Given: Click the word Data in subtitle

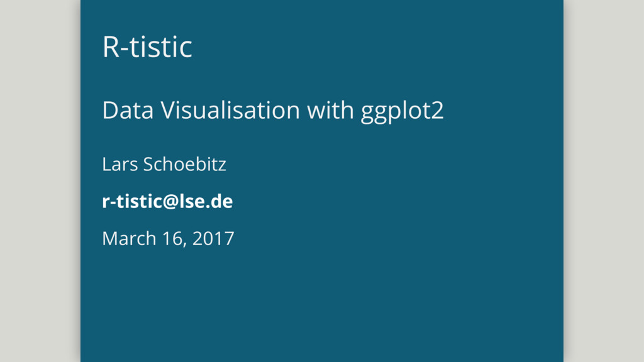Looking at the screenshot, I should 128,110.
